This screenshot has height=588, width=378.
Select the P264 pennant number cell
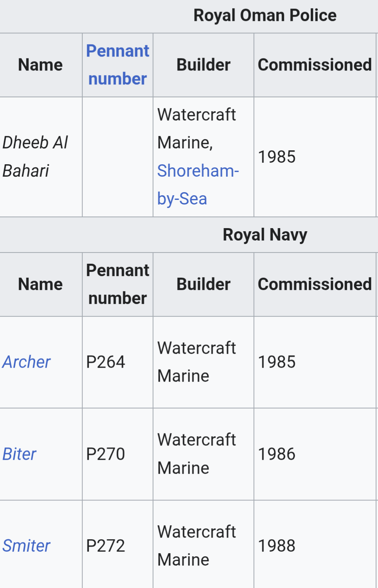(x=106, y=362)
